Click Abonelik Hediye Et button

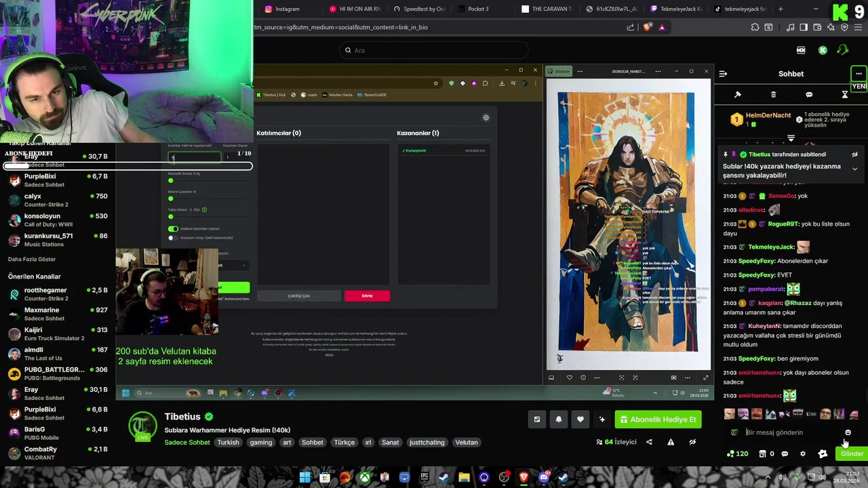[x=658, y=420]
